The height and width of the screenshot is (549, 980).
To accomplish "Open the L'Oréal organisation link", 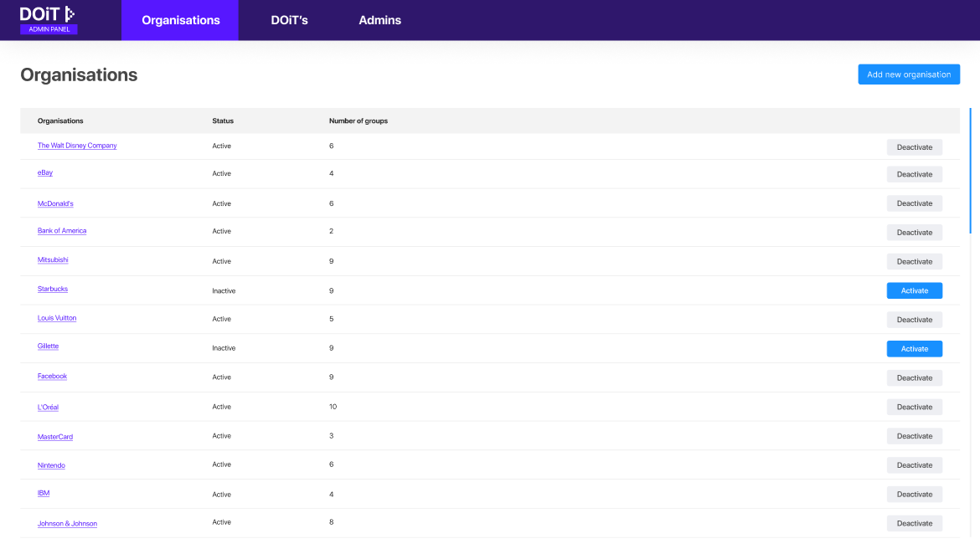I will (48, 408).
